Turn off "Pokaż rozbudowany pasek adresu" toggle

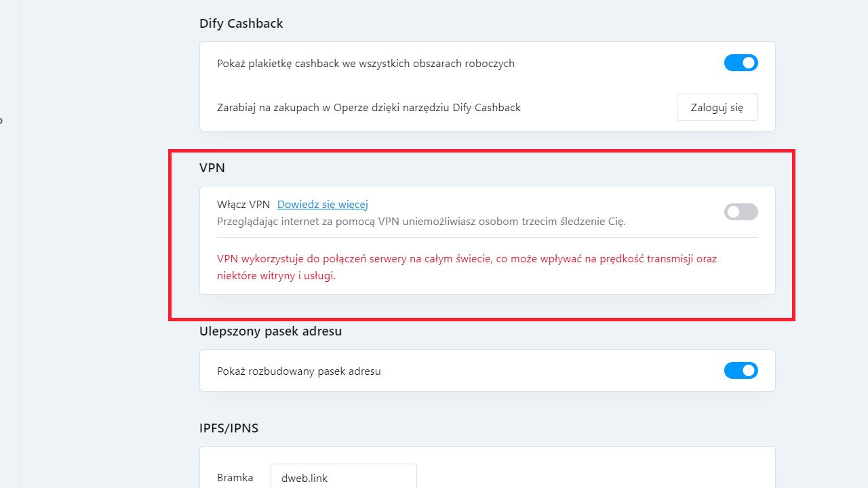(741, 371)
